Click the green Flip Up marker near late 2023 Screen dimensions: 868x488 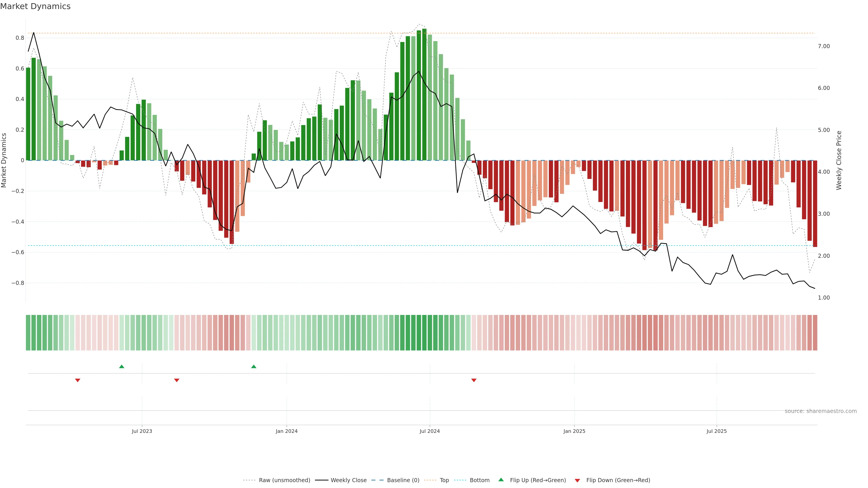pyautogui.click(x=254, y=366)
